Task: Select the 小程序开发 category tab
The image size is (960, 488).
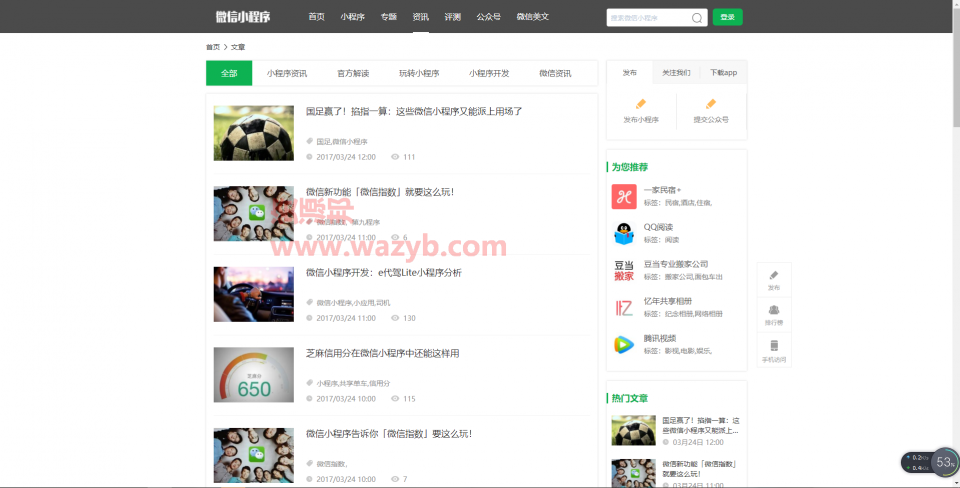Action: 489,73
